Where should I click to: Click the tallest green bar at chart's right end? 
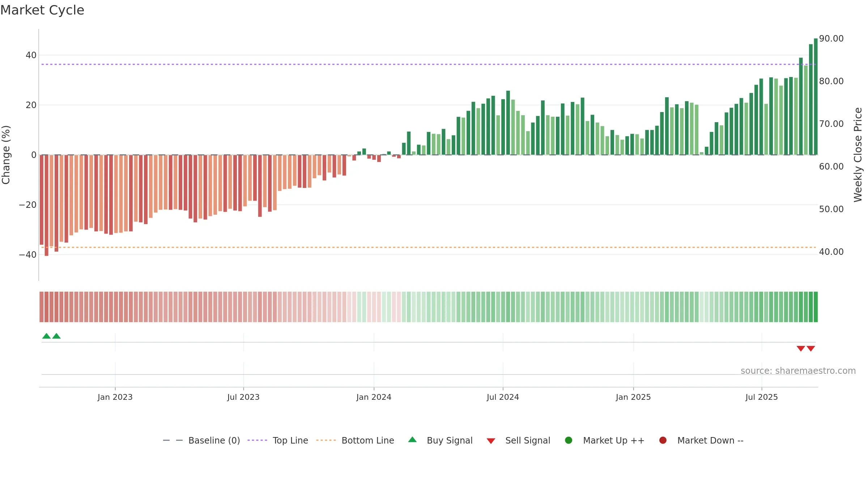click(x=816, y=97)
